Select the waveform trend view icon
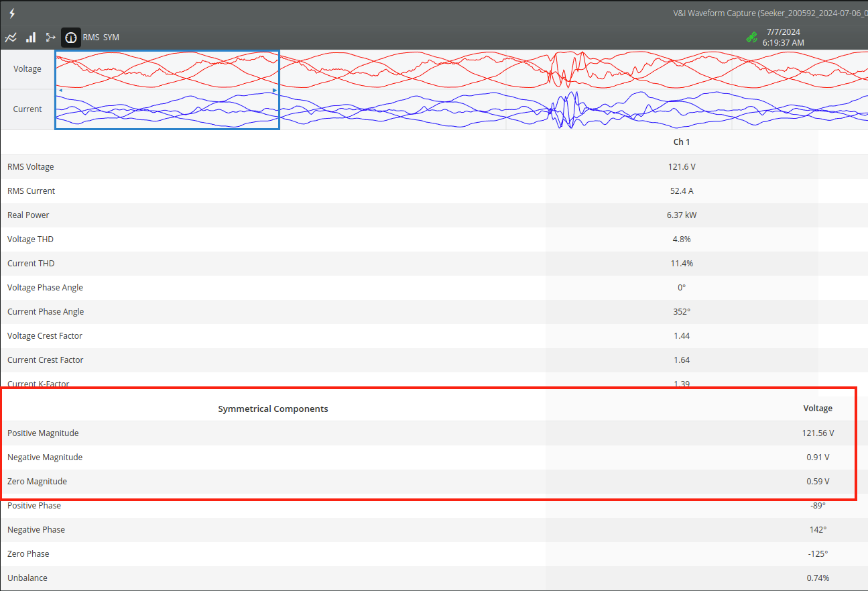Screen dimensions: 868x591 [10, 37]
